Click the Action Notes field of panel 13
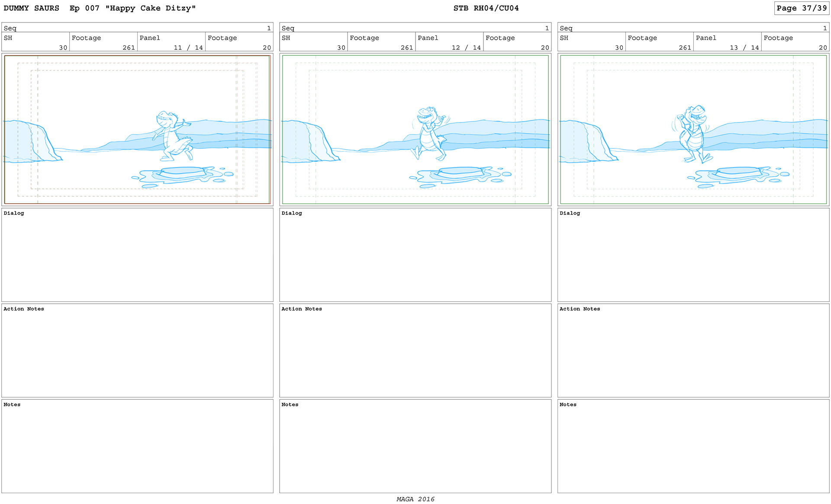Viewport: 831px width, 504px height. 693,350
